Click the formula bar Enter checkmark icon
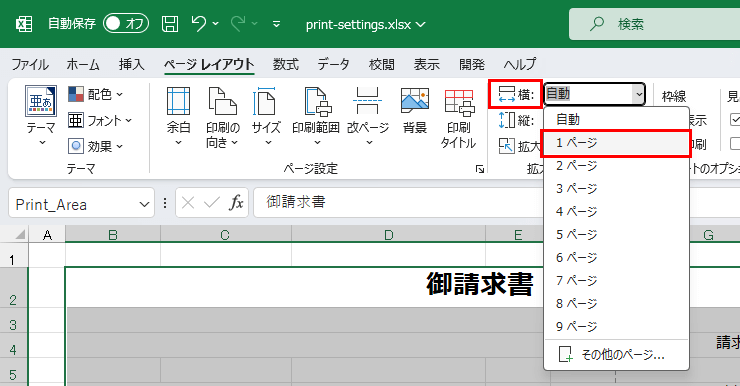Viewport: 740px width, 386px height. point(211,203)
